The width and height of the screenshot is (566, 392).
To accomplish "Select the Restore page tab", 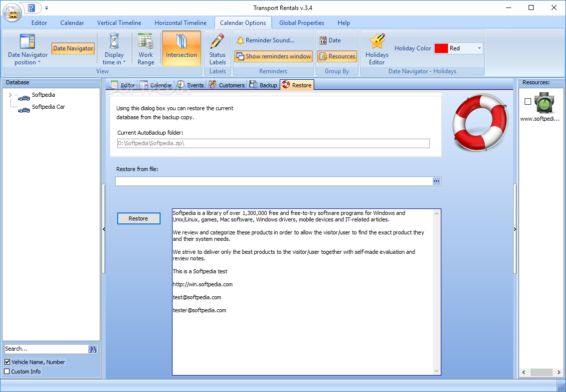I will (297, 85).
